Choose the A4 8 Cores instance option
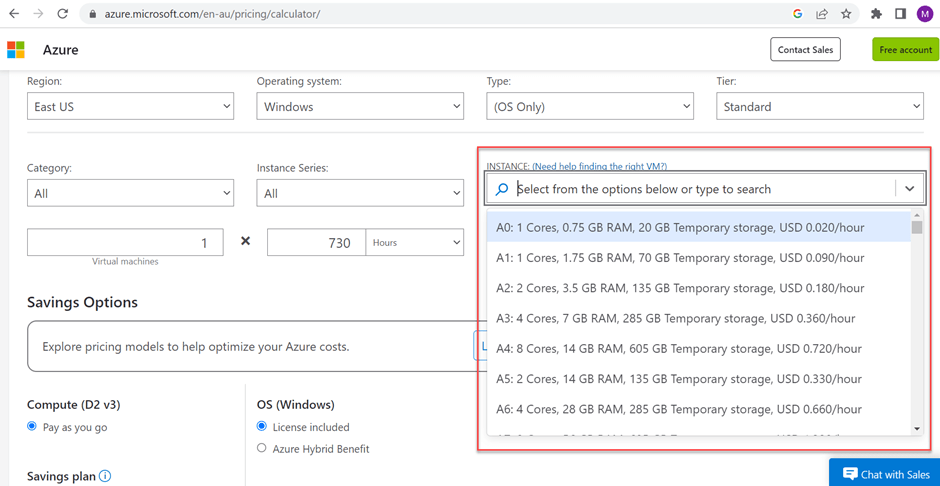Screen dimensions: 940x486 coord(679,349)
